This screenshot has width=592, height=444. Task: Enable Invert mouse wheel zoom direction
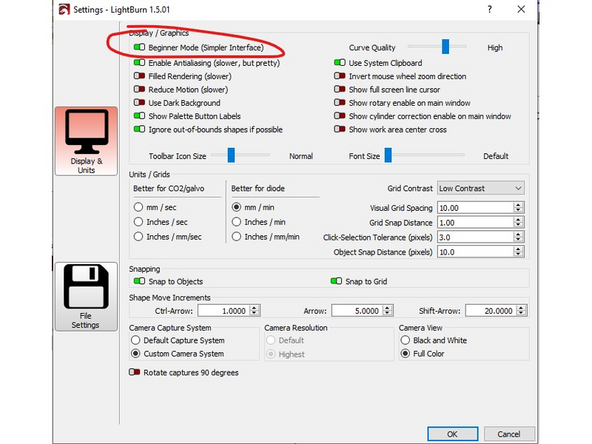pos(340,76)
